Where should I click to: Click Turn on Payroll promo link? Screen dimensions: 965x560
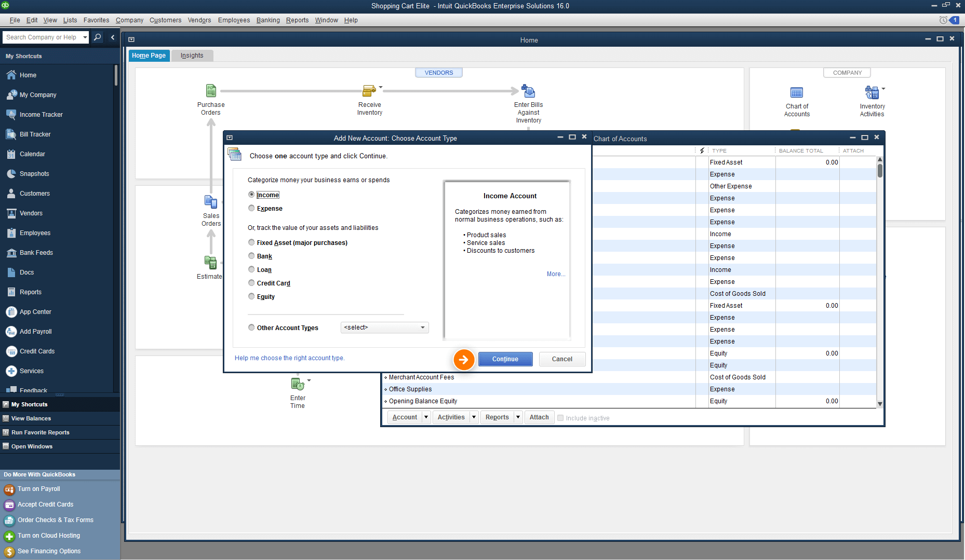[38, 489]
